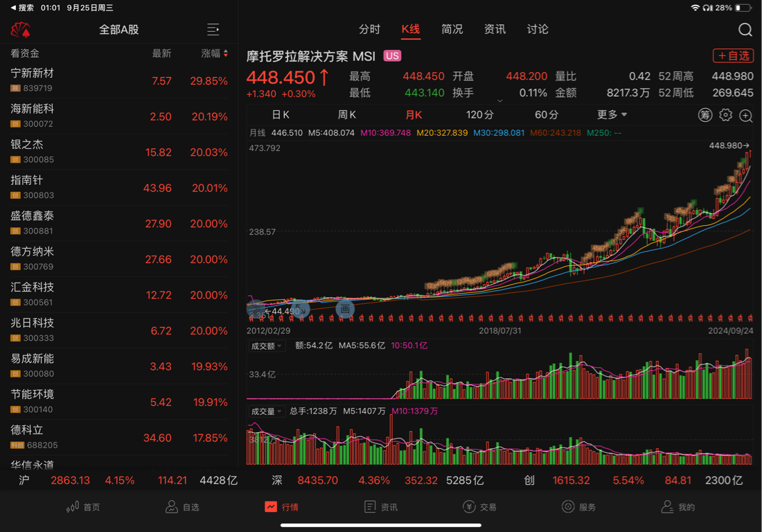Add stock with +自选 button
762x532 pixels.
click(733, 56)
